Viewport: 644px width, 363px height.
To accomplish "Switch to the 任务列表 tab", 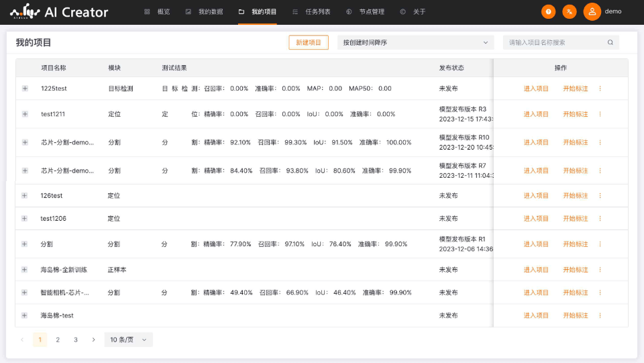I will pyautogui.click(x=312, y=12).
